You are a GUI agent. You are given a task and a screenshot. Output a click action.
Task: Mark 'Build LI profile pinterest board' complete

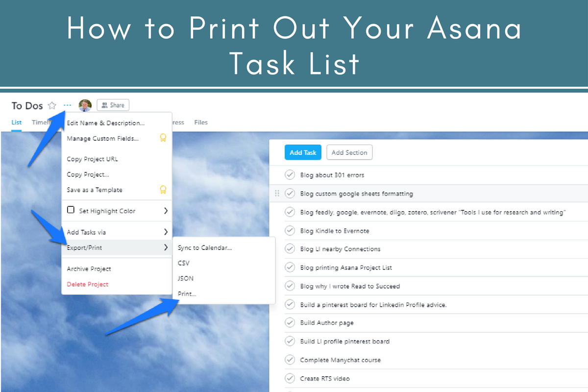[x=290, y=342]
